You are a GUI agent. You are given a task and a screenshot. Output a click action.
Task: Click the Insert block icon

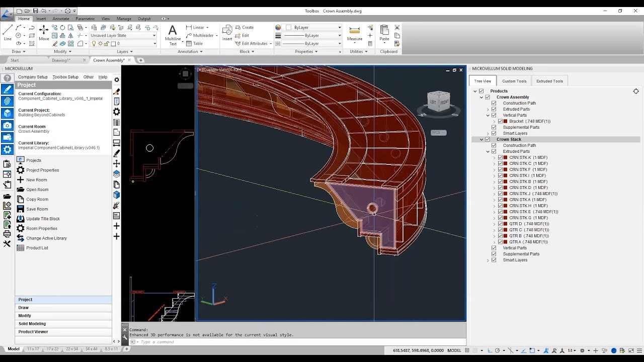[227, 32]
